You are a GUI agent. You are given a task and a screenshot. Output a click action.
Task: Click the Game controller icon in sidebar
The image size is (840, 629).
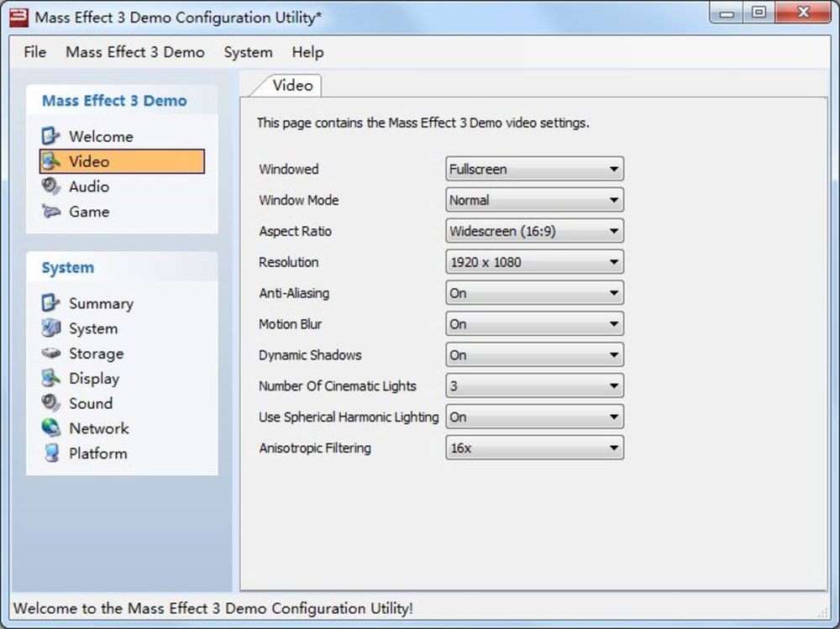coord(51,212)
